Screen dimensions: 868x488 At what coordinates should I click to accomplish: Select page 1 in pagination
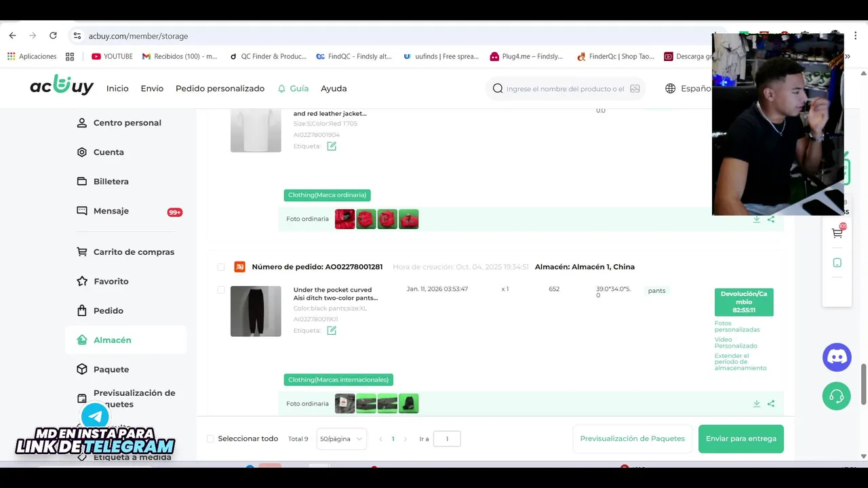click(x=393, y=439)
